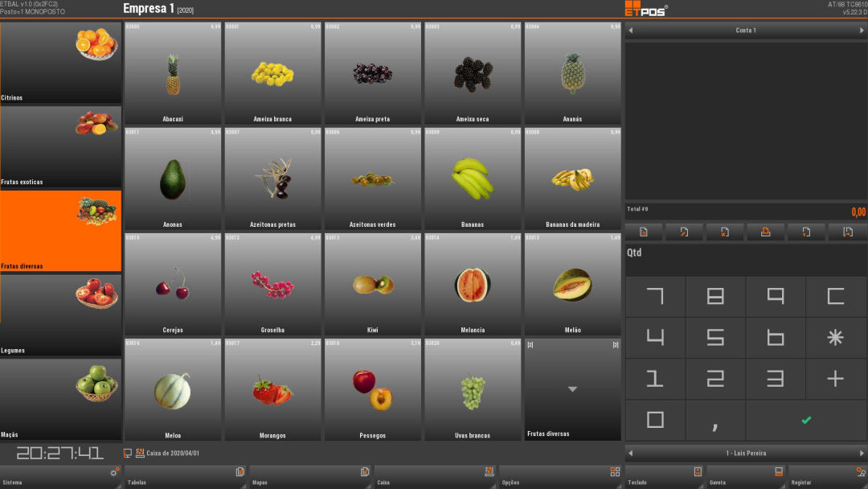
Task: Tap keypad digit 1
Action: tap(655, 379)
